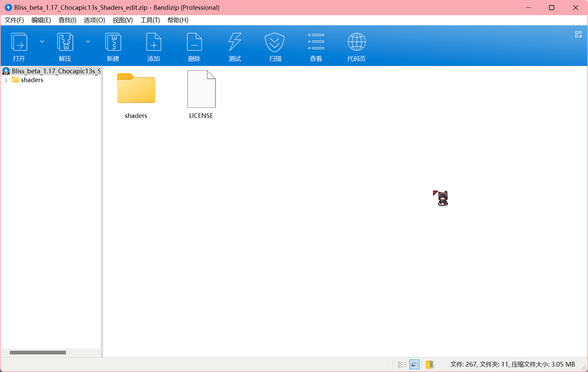This screenshot has width=588, height=372.
Task: Open the dropdown arrow next to 解压
Action: [x=88, y=41]
